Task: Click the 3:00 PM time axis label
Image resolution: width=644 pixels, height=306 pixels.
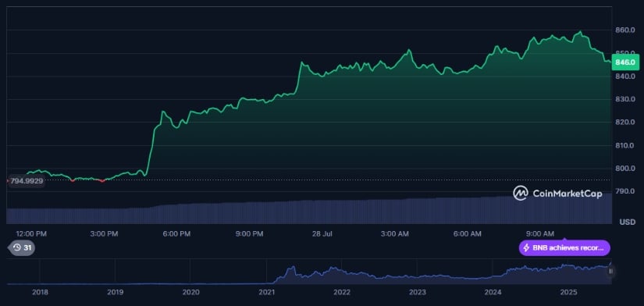Action: [x=105, y=233]
